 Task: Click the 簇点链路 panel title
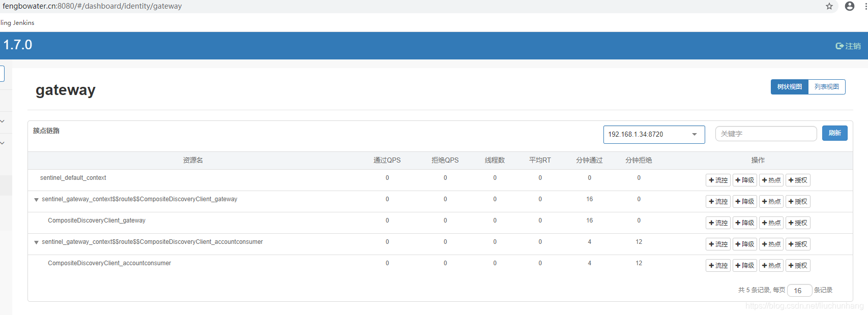(x=46, y=131)
